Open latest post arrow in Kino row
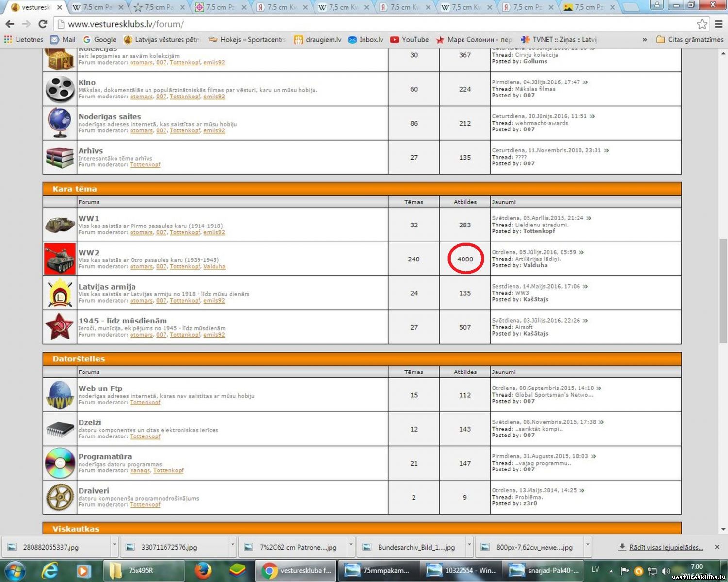The image size is (728, 582). coord(585,82)
